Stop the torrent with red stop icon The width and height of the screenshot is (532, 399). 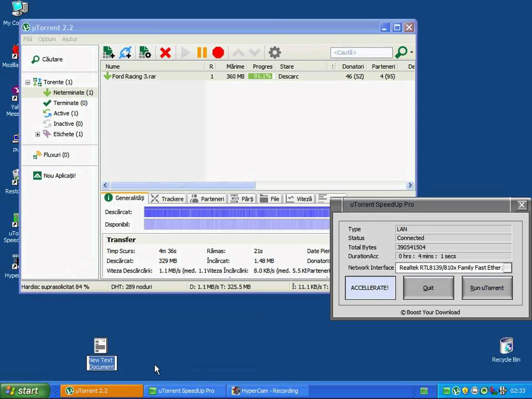coord(218,53)
